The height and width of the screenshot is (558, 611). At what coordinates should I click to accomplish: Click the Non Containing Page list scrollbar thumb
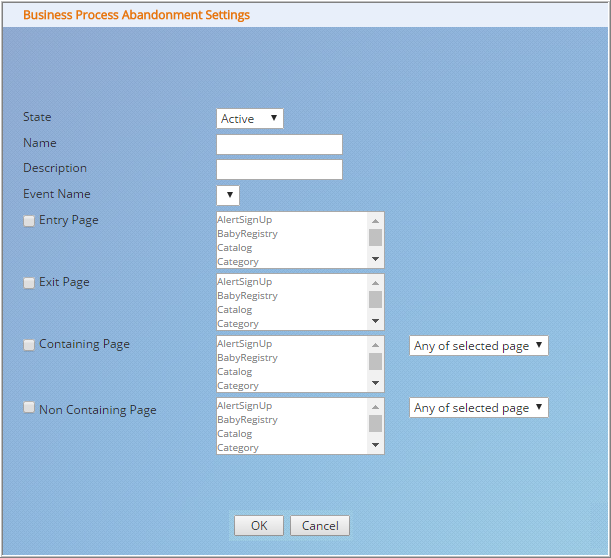tap(375, 423)
